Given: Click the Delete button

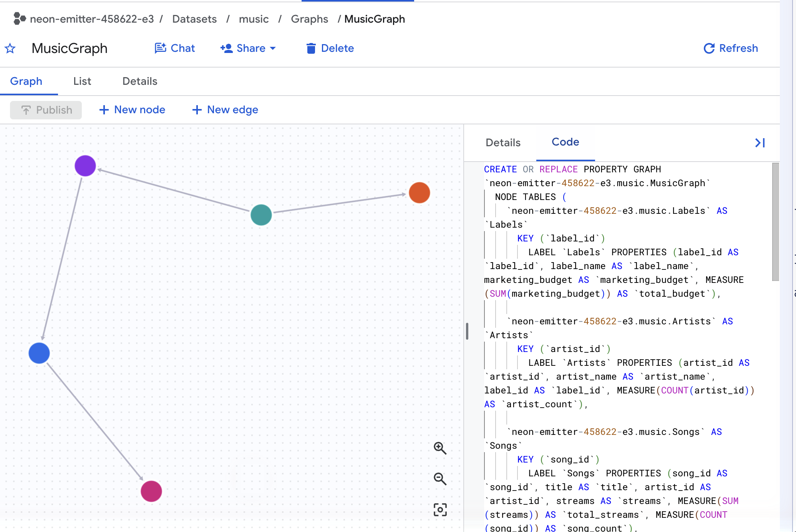Looking at the screenshot, I should [x=330, y=48].
